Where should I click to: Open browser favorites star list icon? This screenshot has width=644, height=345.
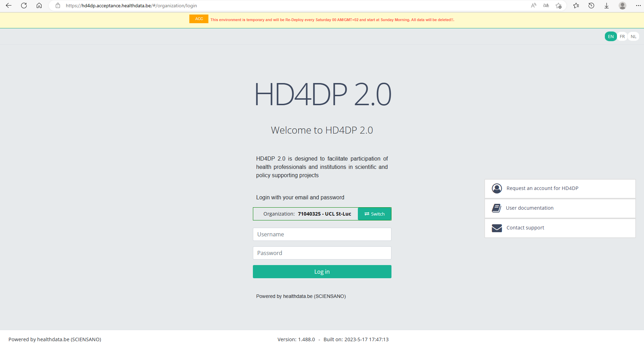coord(576,6)
